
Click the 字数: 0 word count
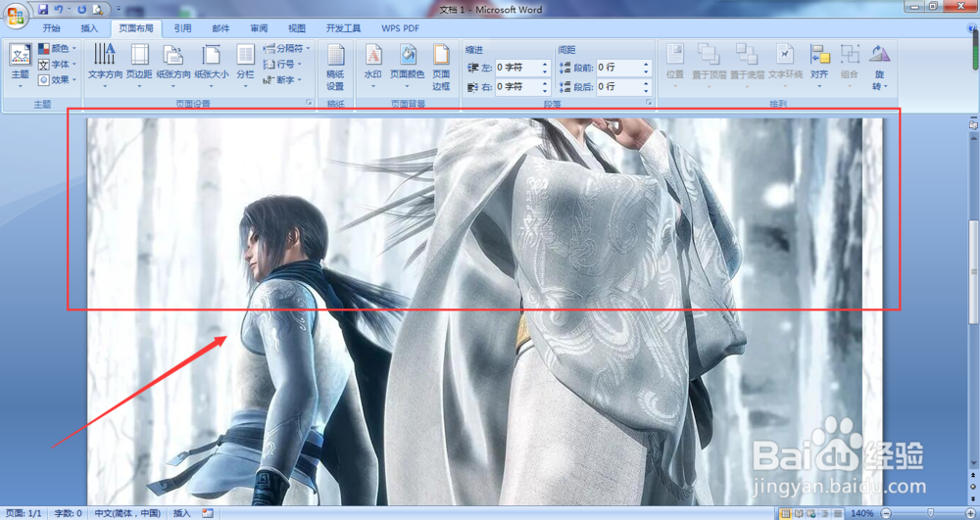pos(69,513)
